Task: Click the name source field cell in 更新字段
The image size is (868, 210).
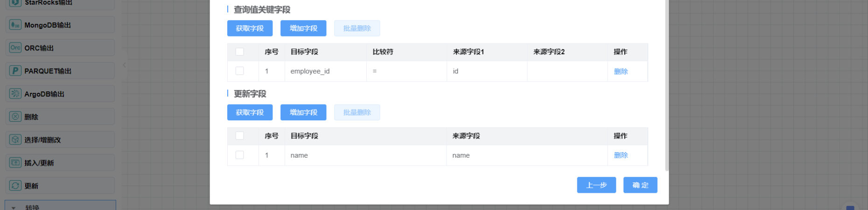Action: (x=527, y=155)
